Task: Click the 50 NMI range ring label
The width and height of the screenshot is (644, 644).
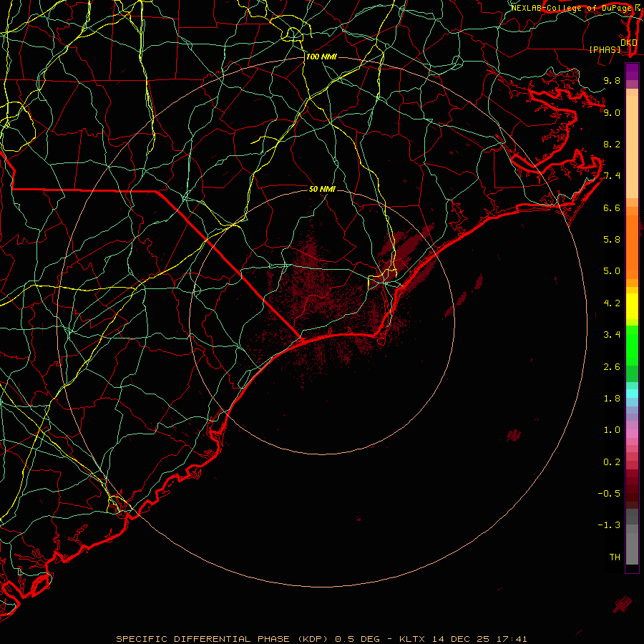Action: pyautogui.click(x=322, y=189)
